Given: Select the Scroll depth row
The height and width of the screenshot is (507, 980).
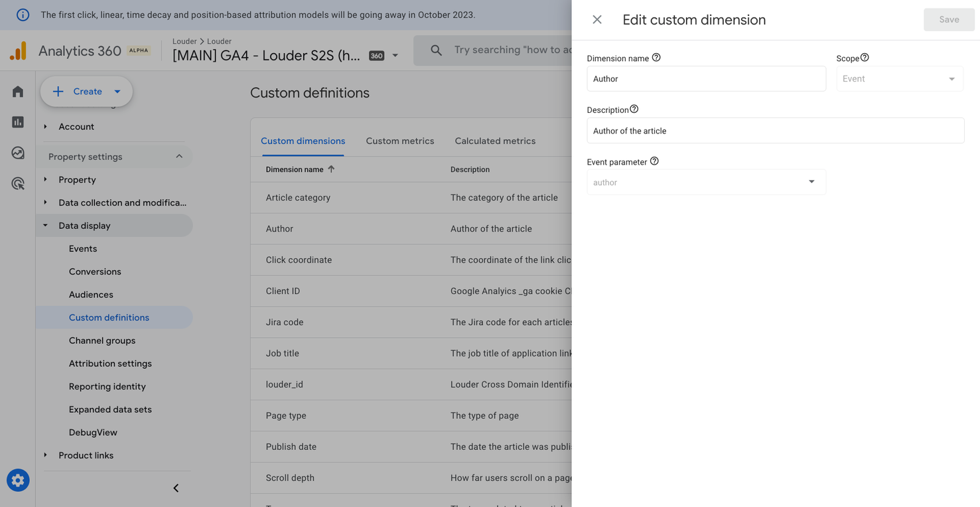Looking at the screenshot, I should point(411,478).
